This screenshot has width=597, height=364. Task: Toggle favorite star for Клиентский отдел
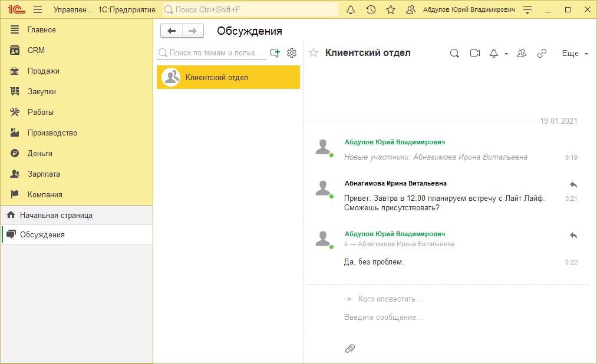pos(314,53)
